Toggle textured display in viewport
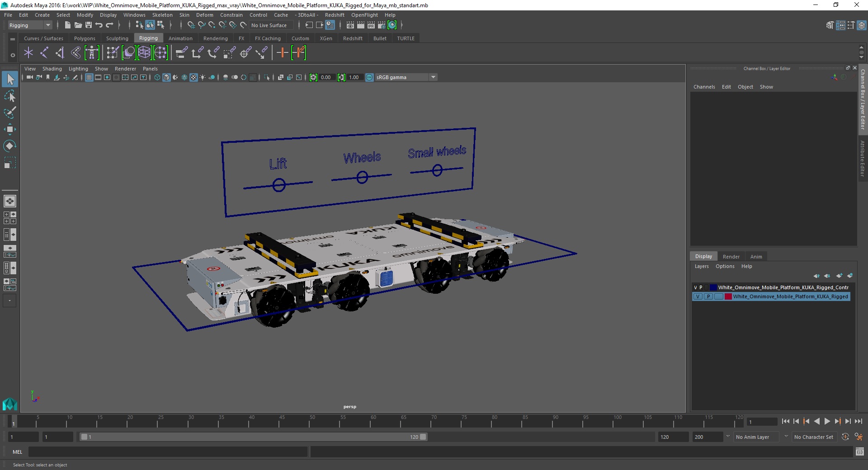868x470 pixels. (193, 77)
